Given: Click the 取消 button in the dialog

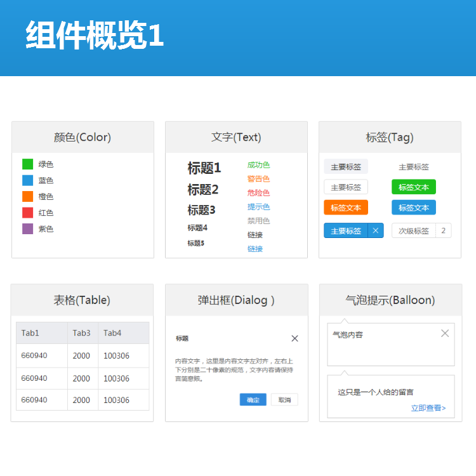Looking at the screenshot, I should click(x=284, y=399).
